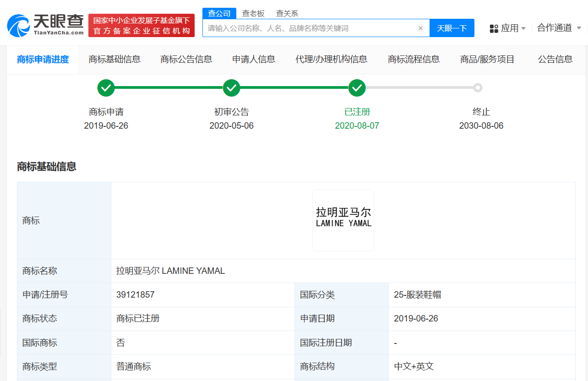Screen dimensions: 588x381
Task: Open the 商标流程信息 tab
Action: click(x=414, y=60)
